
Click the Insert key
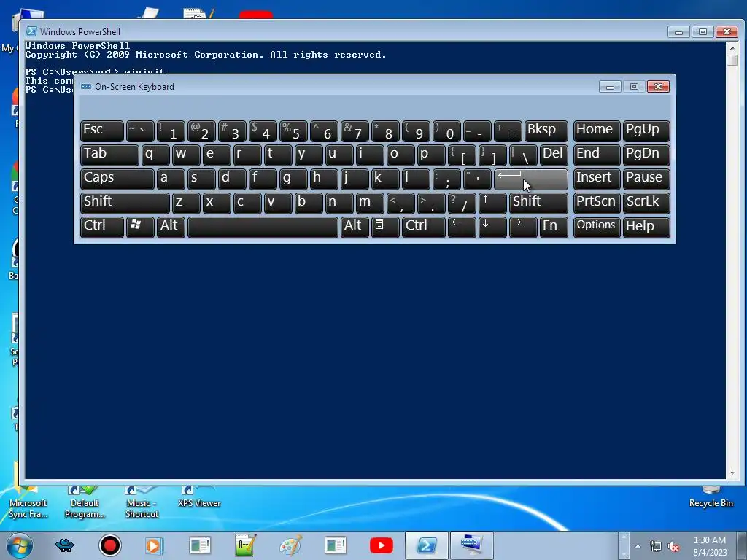click(597, 179)
